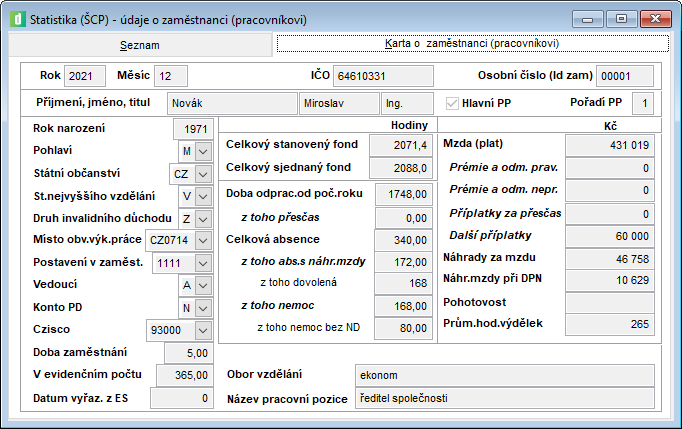Screen dimensions: 682x429
Task: Click Celkový stanovený fond value 2071,4
Action: [x=401, y=145]
